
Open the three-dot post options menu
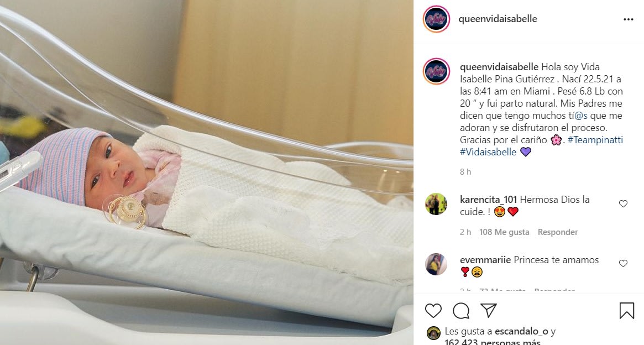629,19
